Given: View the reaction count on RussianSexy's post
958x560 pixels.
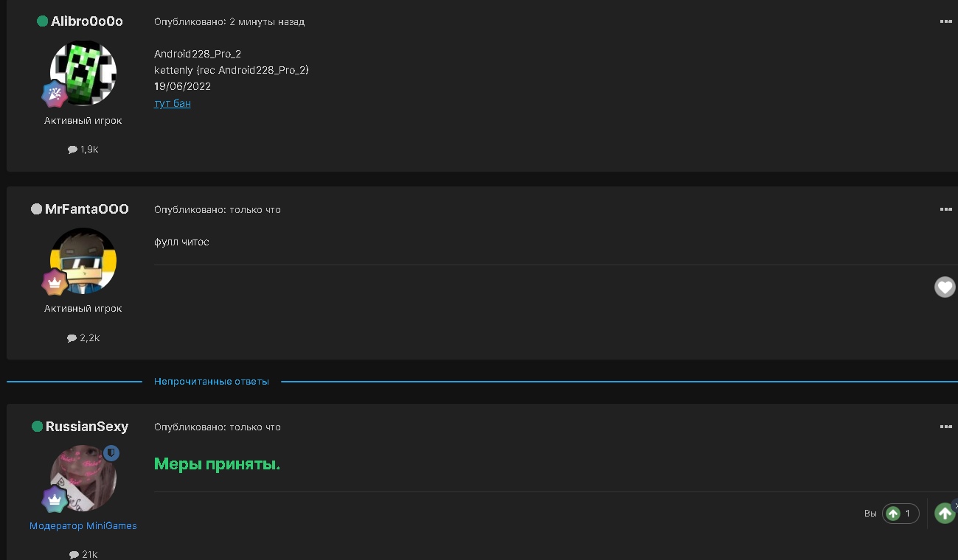Looking at the screenshot, I should pos(900,514).
